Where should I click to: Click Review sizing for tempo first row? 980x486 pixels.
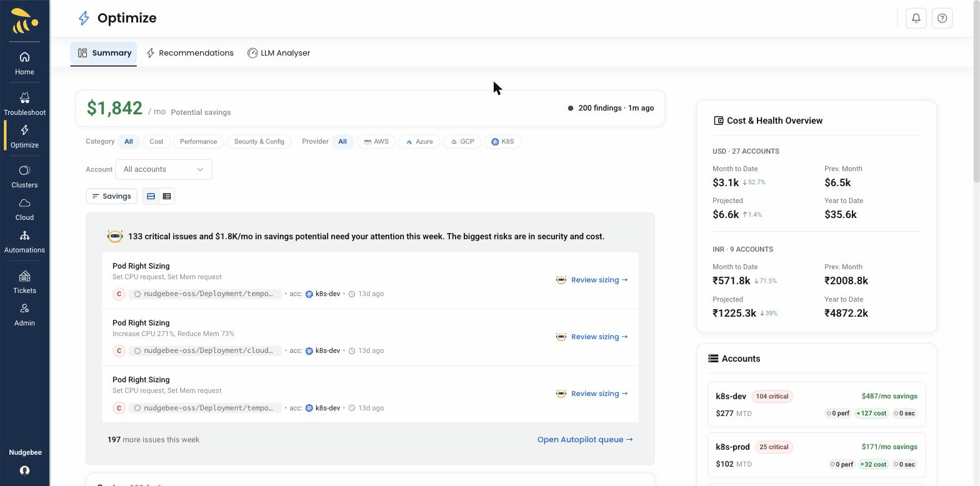(599, 280)
